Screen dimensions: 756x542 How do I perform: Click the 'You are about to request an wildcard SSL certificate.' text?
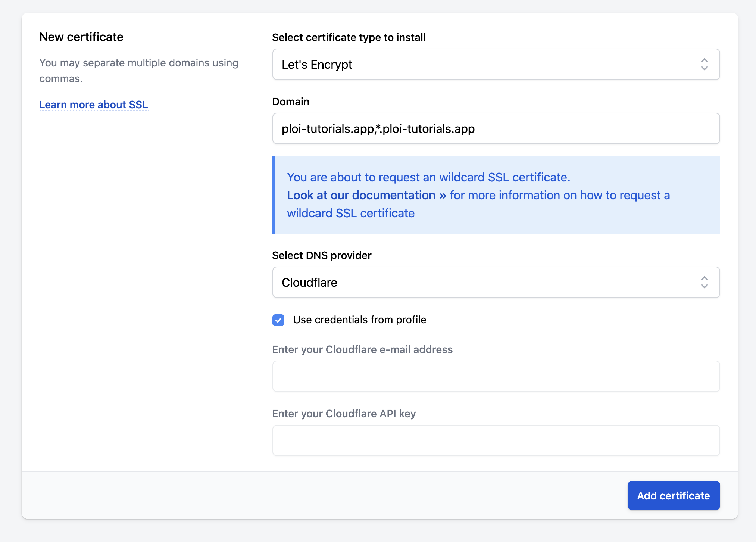pos(429,177)
